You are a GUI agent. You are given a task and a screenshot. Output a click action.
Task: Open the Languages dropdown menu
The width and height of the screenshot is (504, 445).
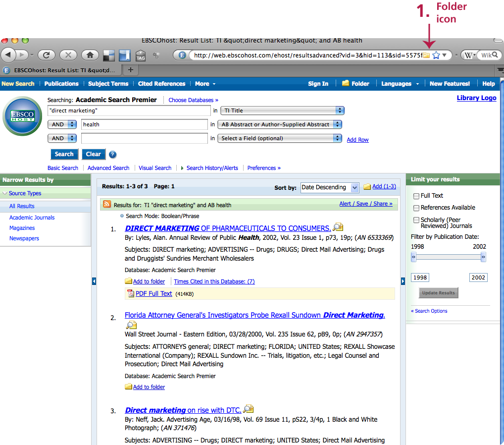click(x=400, y=84)
